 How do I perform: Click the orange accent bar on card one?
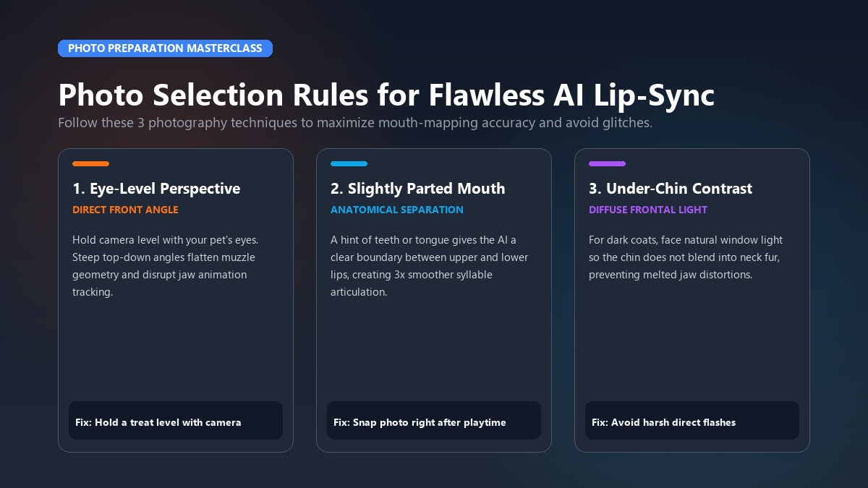tap(90, 163)
